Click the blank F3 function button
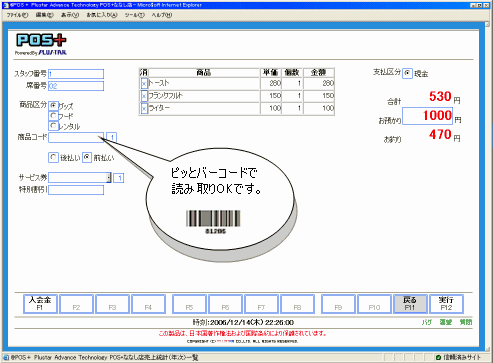493x363 pixels. tap(112, 304)
